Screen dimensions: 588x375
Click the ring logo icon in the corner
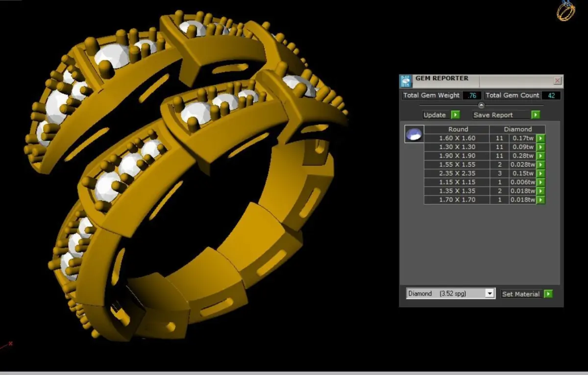point(566,10)
